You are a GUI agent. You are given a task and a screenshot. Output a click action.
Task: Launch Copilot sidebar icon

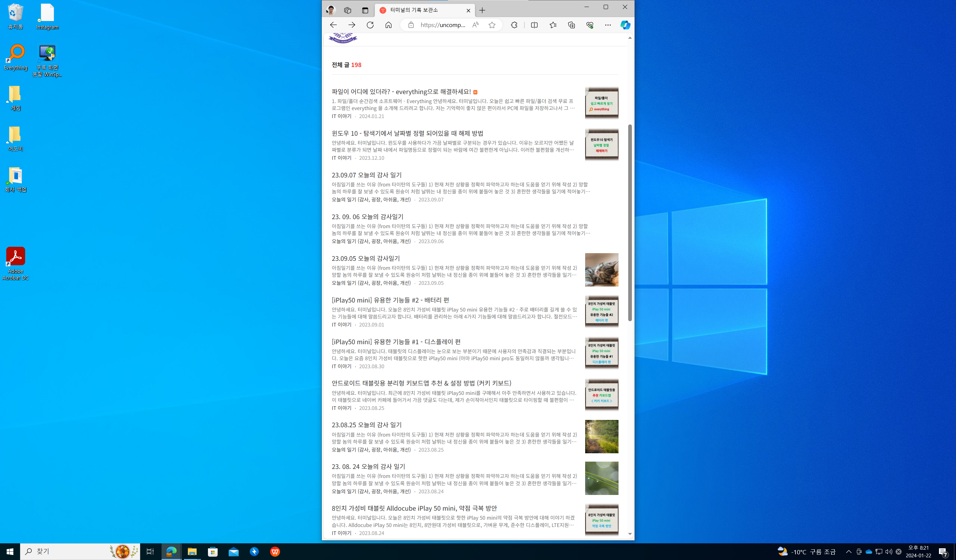coord(625,25)
